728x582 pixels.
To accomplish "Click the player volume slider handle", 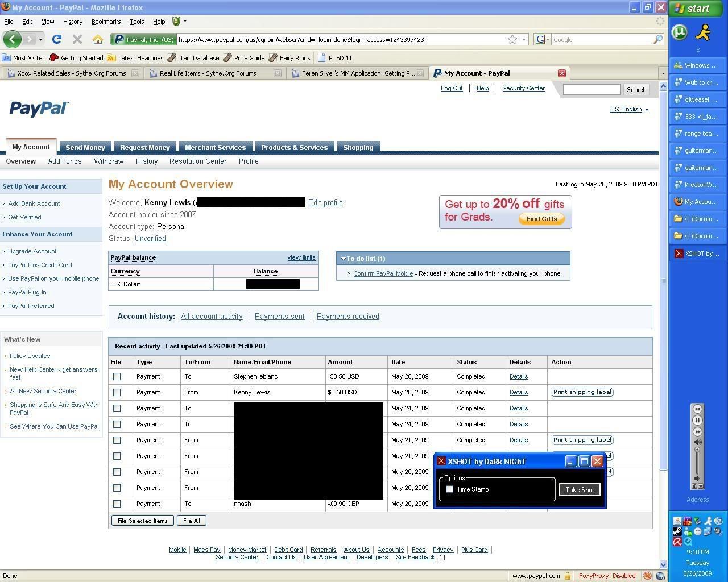I will click(x=697, y=450).
